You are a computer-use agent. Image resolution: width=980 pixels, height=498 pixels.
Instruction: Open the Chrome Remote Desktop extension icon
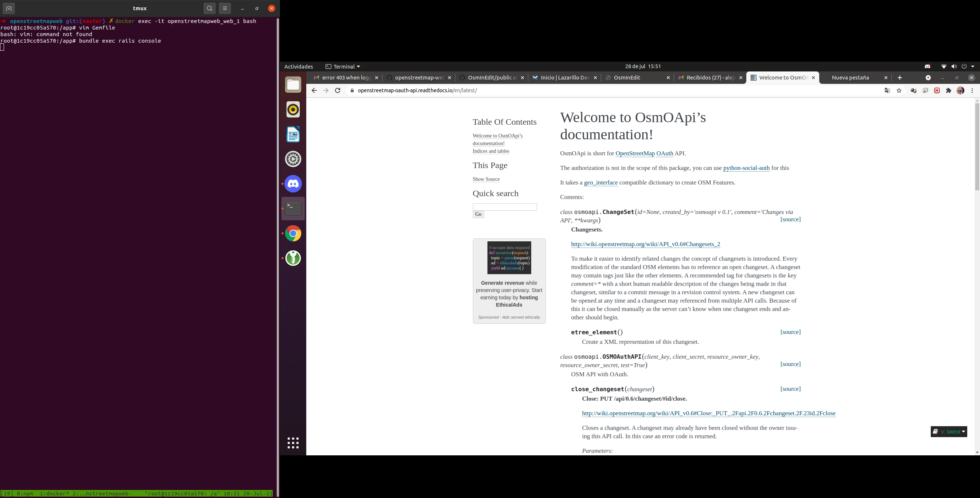(x=925, y=90)
